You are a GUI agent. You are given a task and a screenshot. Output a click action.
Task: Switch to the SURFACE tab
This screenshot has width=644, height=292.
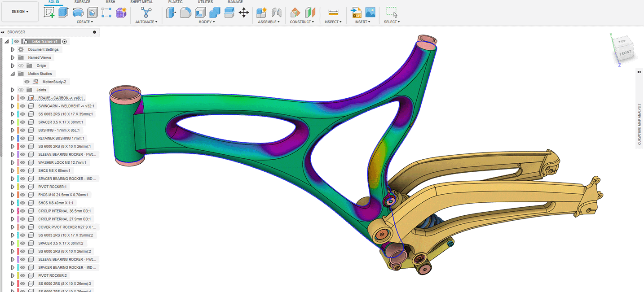coord(82,2)
